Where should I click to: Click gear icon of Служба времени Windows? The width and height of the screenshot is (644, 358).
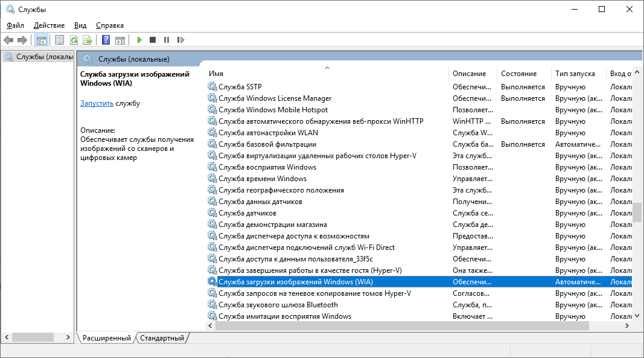coord(212,178)
